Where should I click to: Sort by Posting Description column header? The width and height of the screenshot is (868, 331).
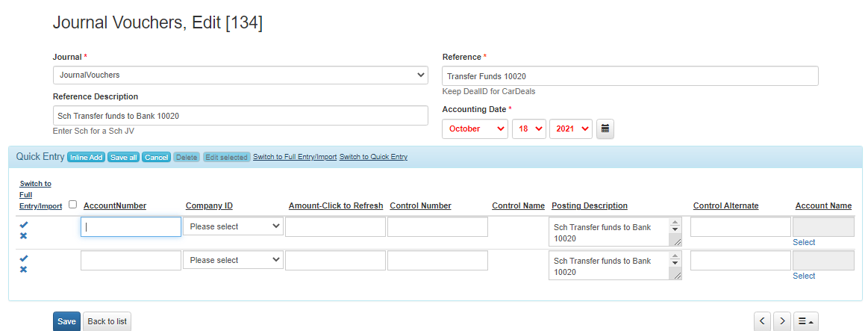[x=590, y=205]
